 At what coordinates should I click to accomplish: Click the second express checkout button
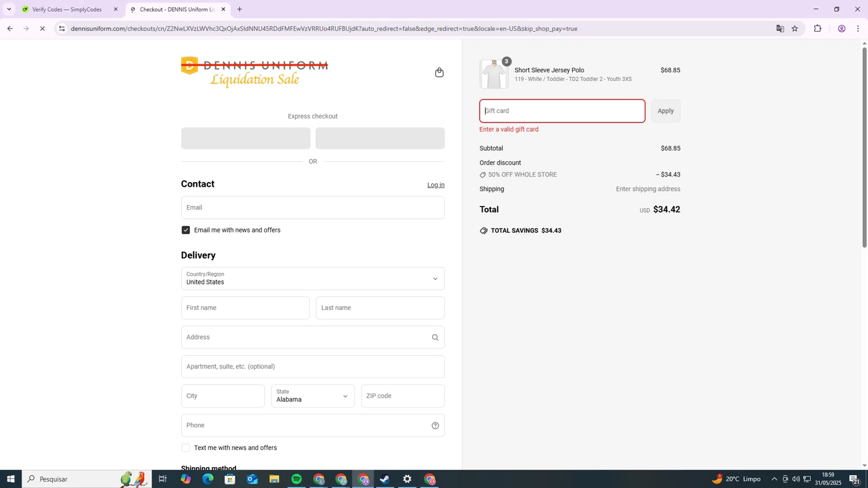coord(380,138)
